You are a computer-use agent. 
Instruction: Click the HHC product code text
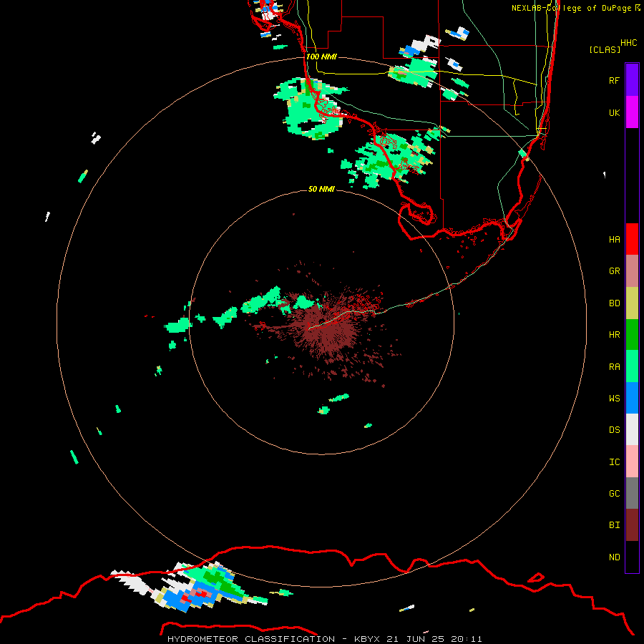coord(629,43)
